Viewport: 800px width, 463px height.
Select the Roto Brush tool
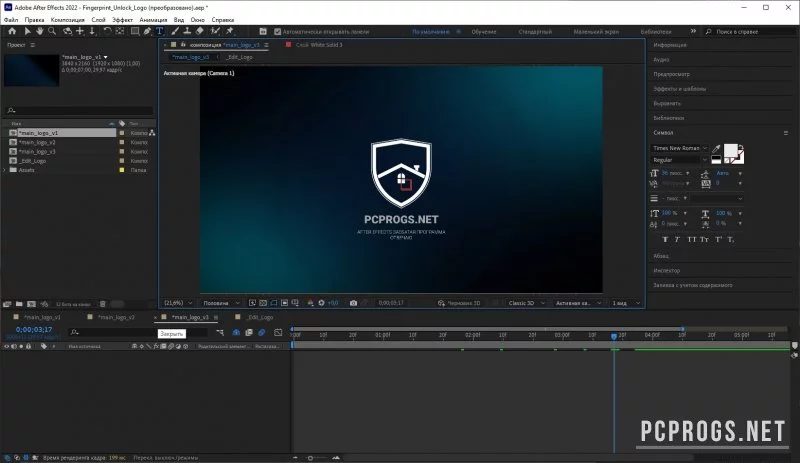click(215, 31)
